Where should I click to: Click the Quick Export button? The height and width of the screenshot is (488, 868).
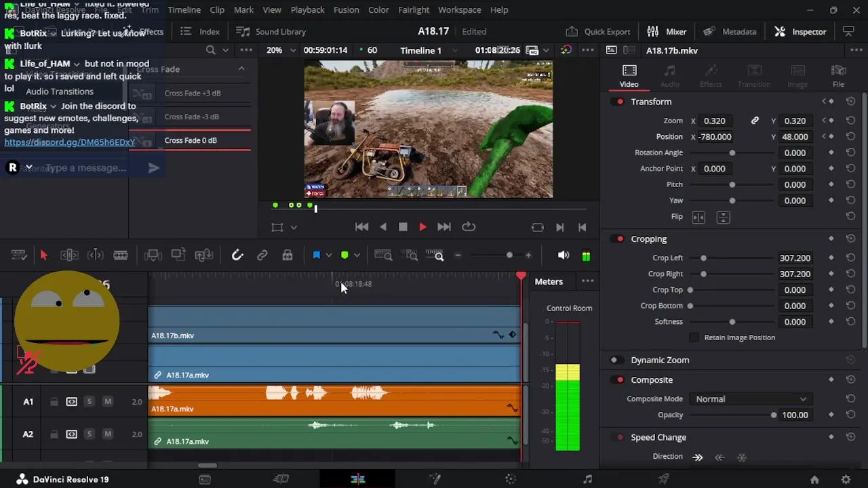point(598,32)
